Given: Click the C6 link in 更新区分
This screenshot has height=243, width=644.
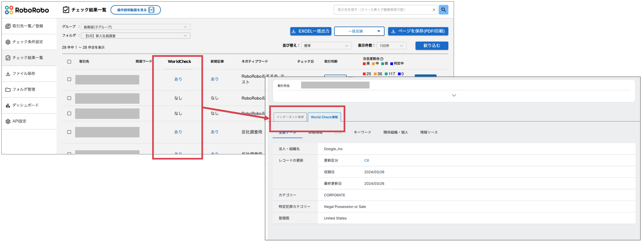Looking at the screenshot, I should tap(367, 160).
